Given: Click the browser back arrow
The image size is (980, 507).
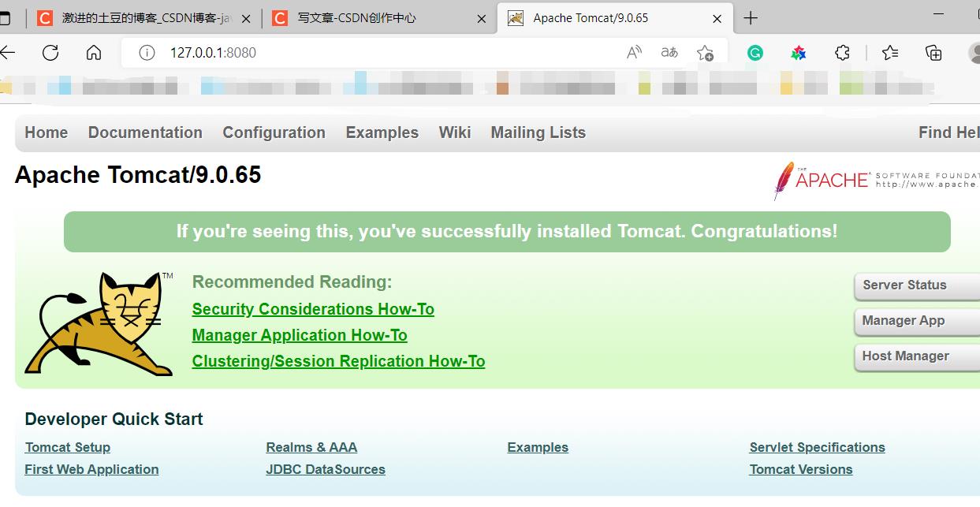Looking at the screenshot, I should coord(7,53).
